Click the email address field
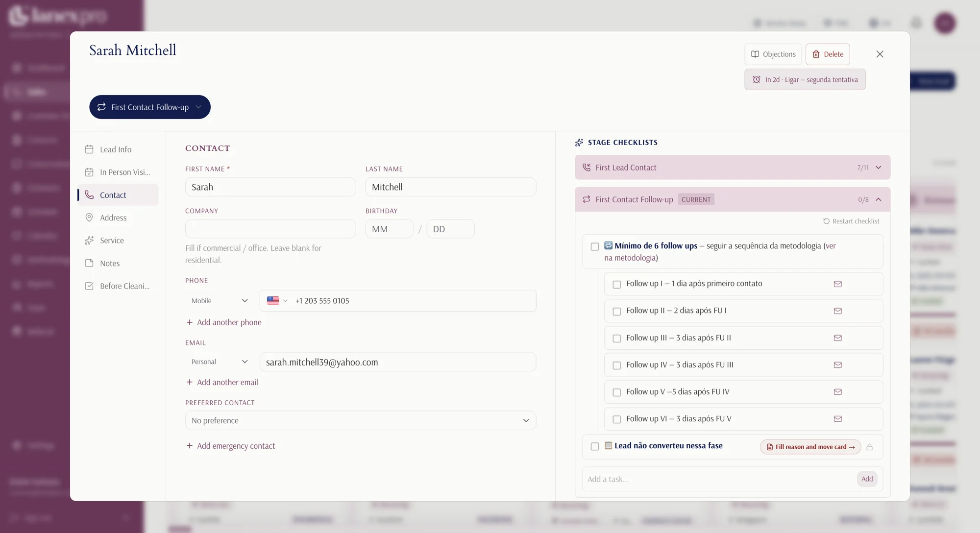 coord(398,362)
